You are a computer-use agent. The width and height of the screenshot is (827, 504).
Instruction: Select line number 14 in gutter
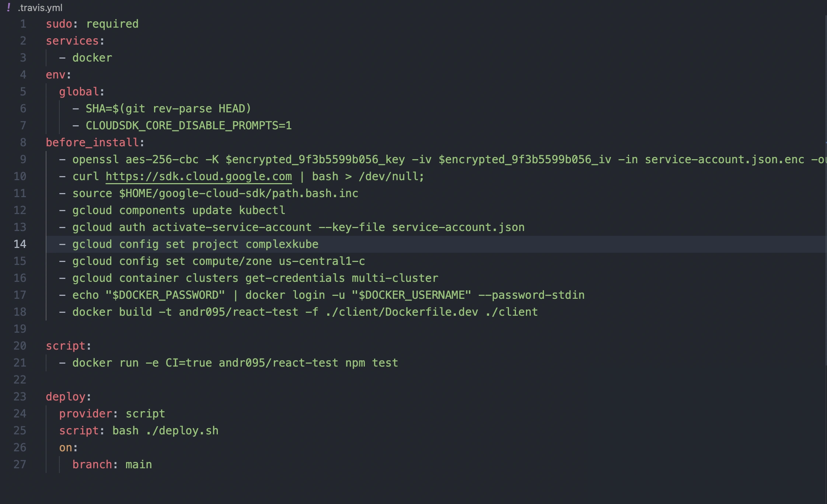pyautogui.click(x=20, y=244)
